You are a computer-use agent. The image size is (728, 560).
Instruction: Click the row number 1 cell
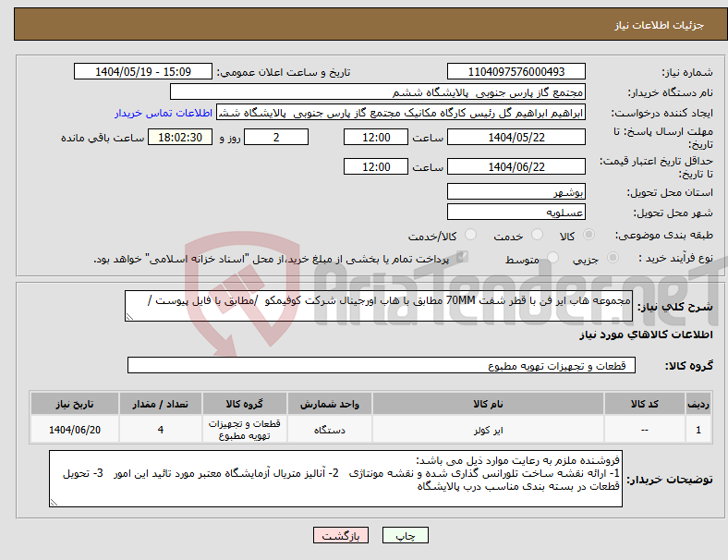click(x=698, y=430)
